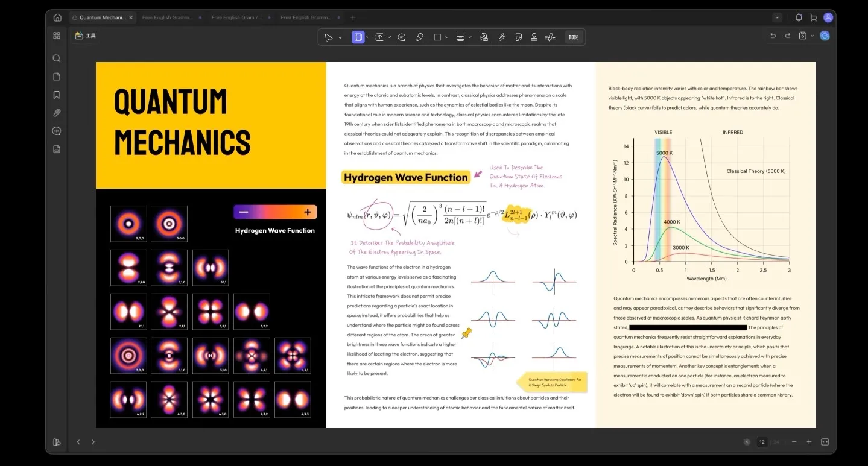This screenshot has width=868, height=466.
Task: Pick the measurement ruler tool
Action: 461,37
